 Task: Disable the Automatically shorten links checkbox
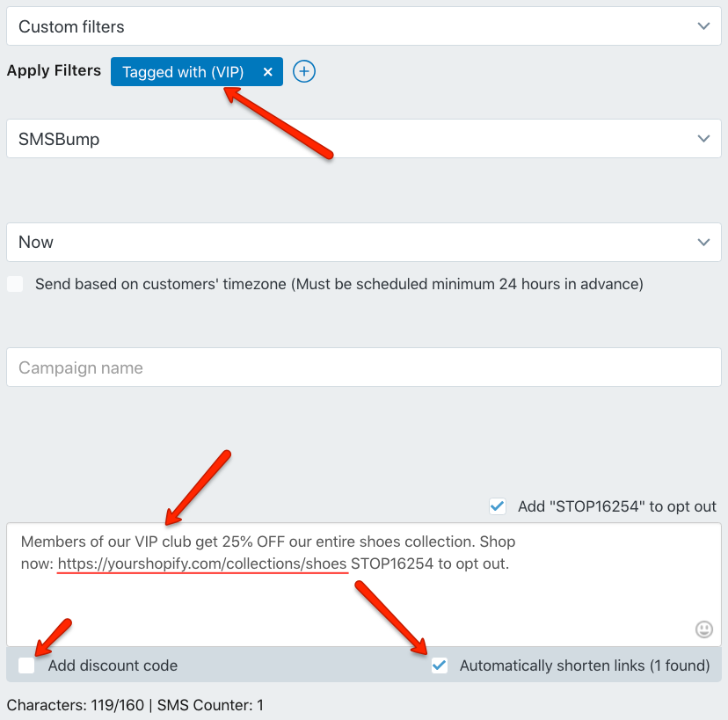point(440,665)
